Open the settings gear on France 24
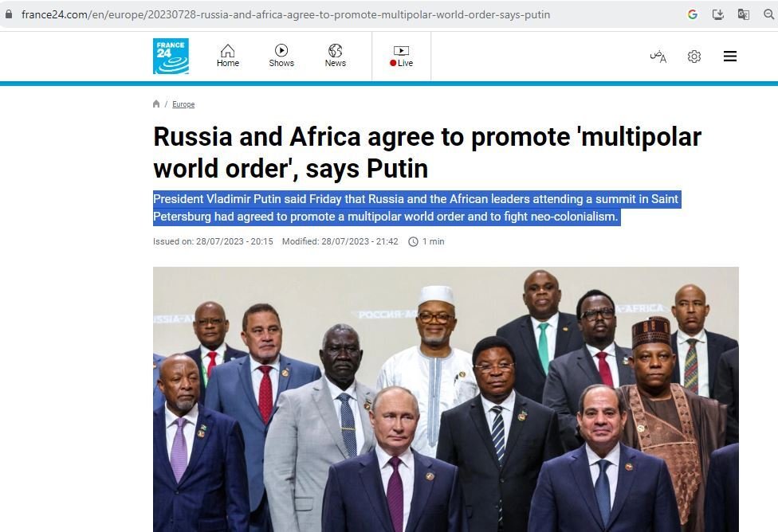Screen dimensions: 778x532 tap(694, 57)
